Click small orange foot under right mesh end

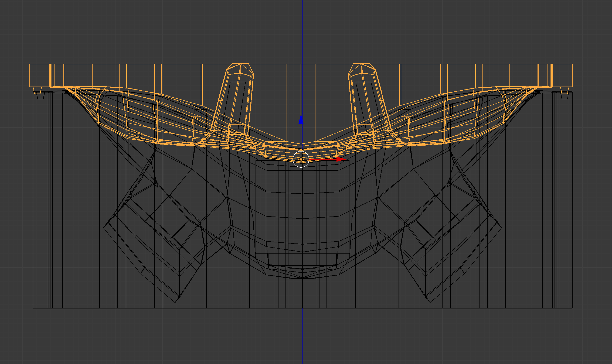(x=565, y=91)
